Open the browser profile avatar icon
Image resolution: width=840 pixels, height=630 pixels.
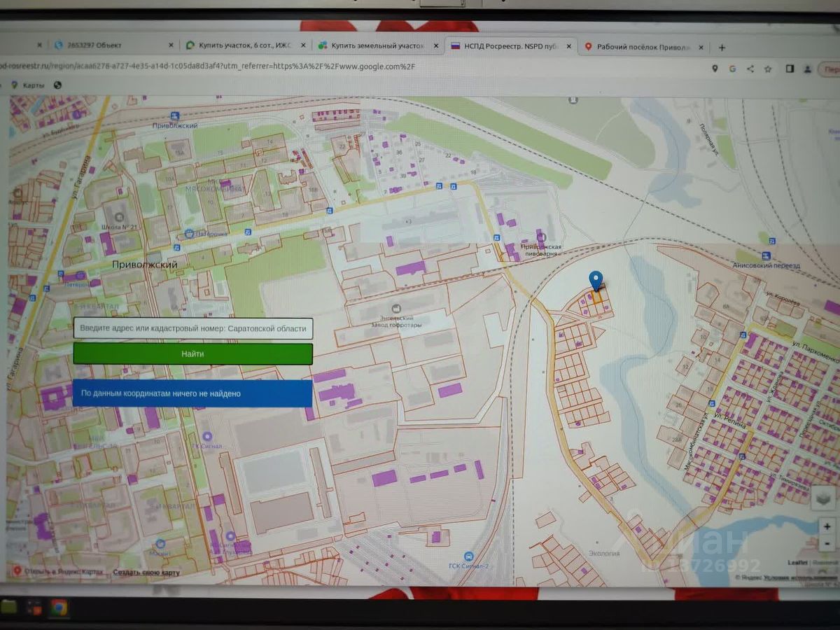click(x=808, y=69)
